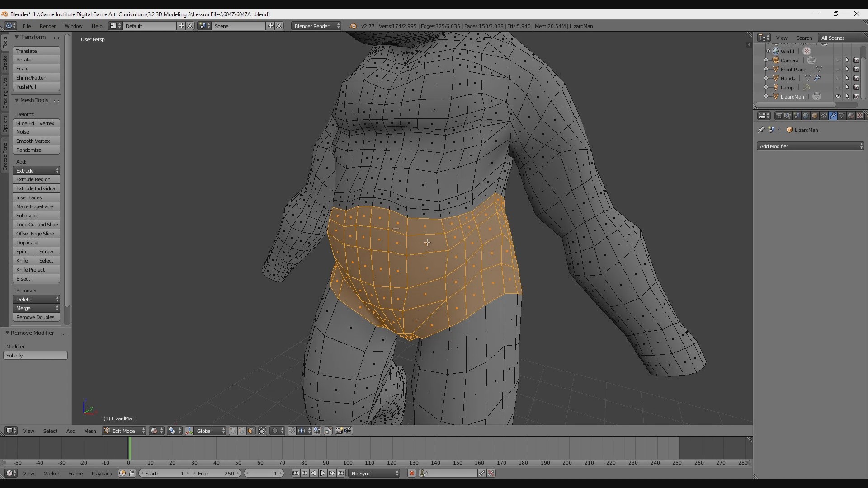Open the 3D view editor type selector

coord(11,431)
